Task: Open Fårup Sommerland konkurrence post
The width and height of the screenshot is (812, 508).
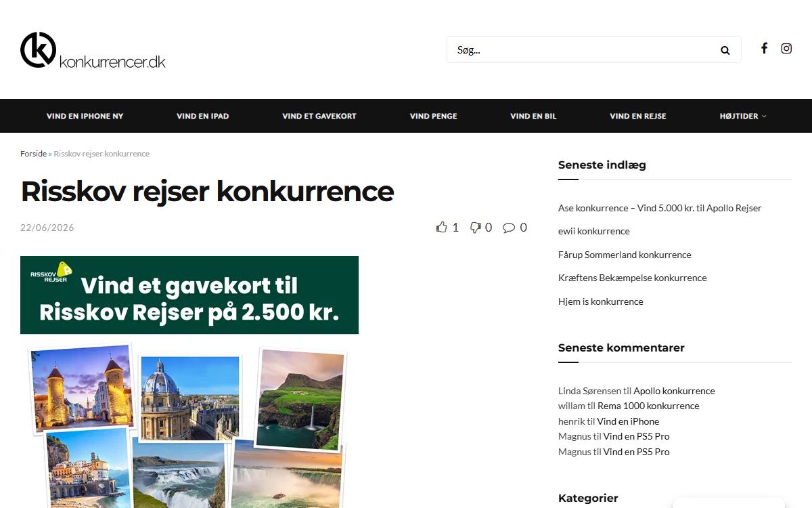Action: [x=625, y=255]
